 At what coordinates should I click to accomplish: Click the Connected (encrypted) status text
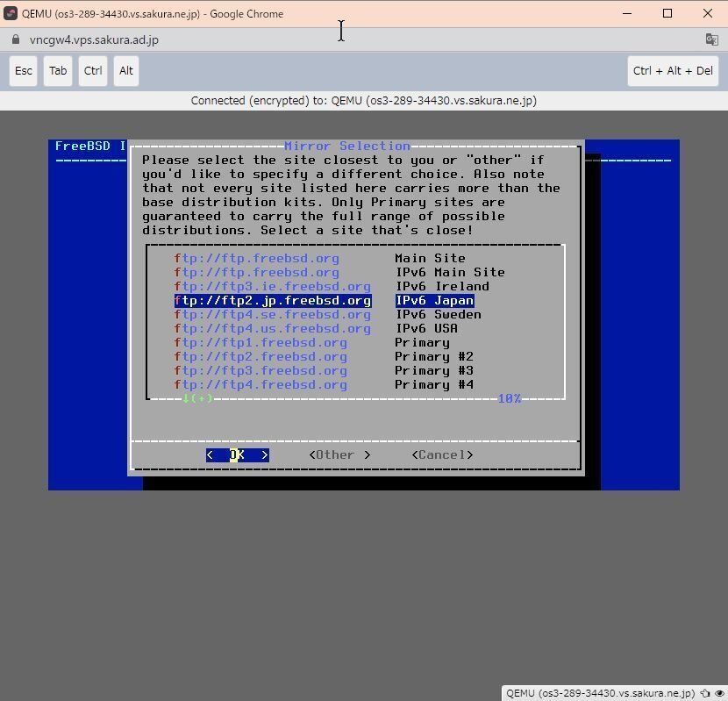pos(363,101)
